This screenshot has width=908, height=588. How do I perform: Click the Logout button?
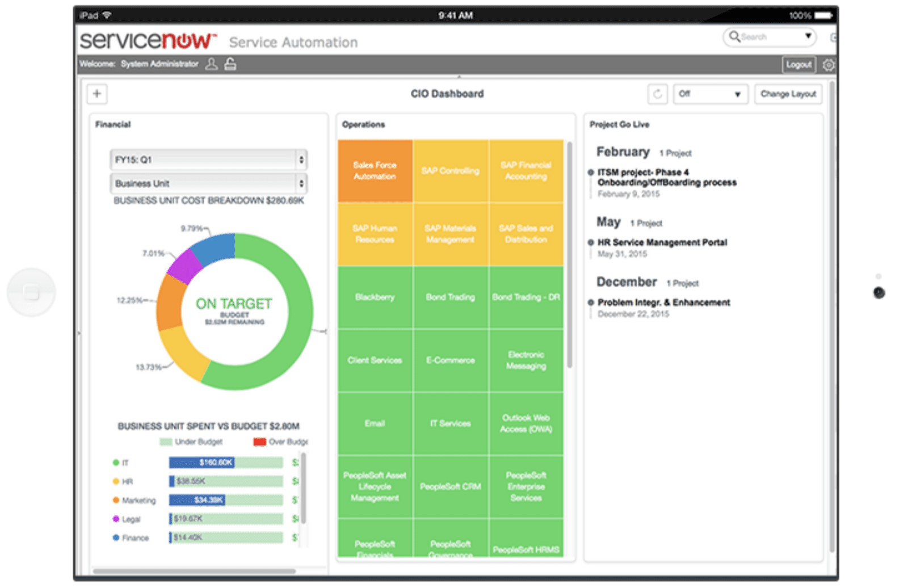(798, 65)
